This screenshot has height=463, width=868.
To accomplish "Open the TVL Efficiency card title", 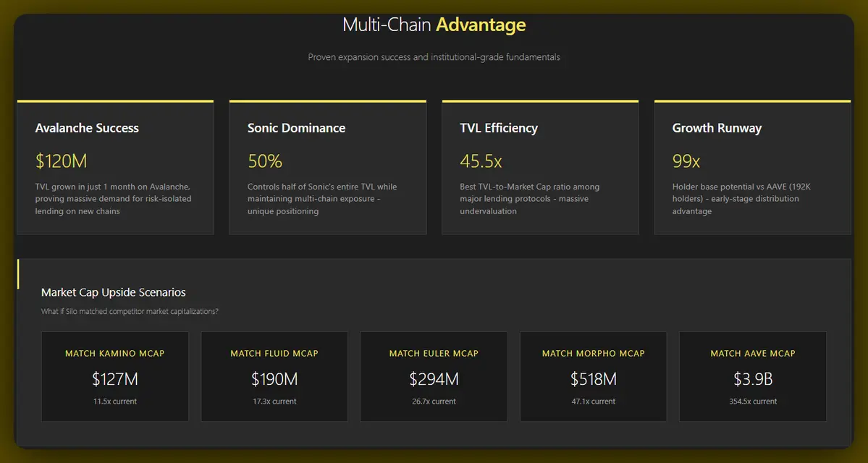I will (499, 128).
